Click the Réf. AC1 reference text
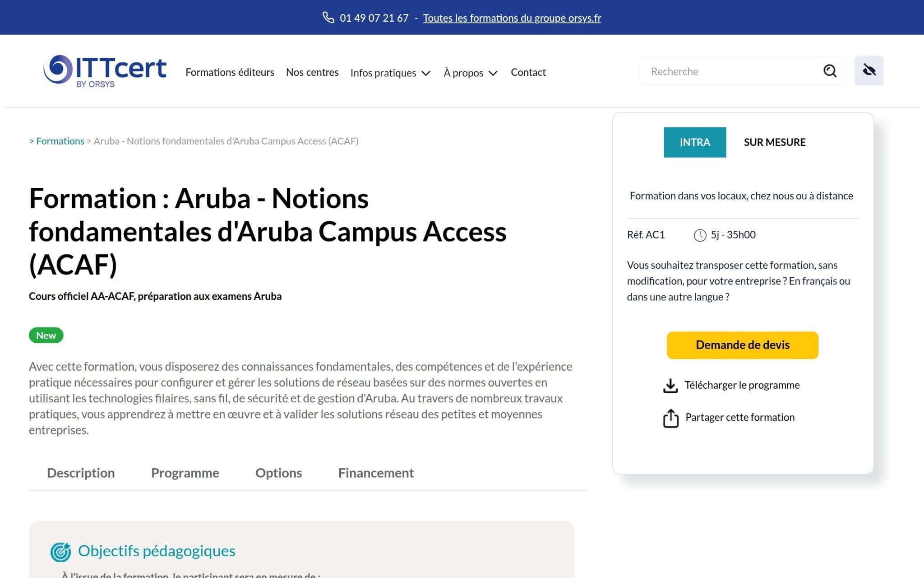 [646, 235]
